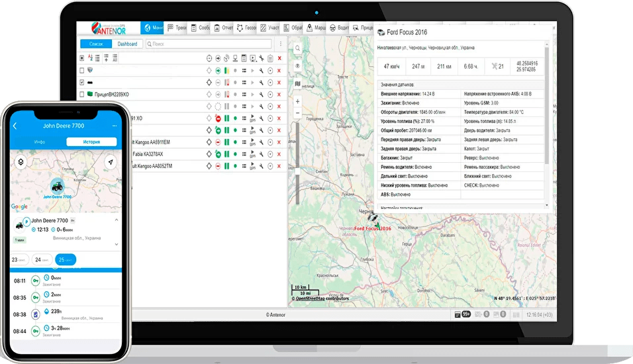
Task: Click the John Deere 7700 tractor marker
Action: (58, 186)
